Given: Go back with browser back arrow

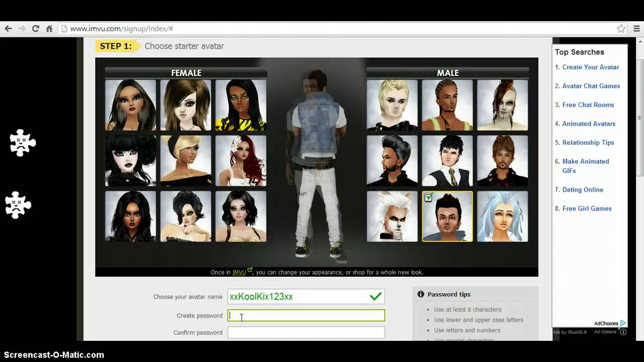Looking at the screenshot, I should pyautogui.click(x=8, y=29).
